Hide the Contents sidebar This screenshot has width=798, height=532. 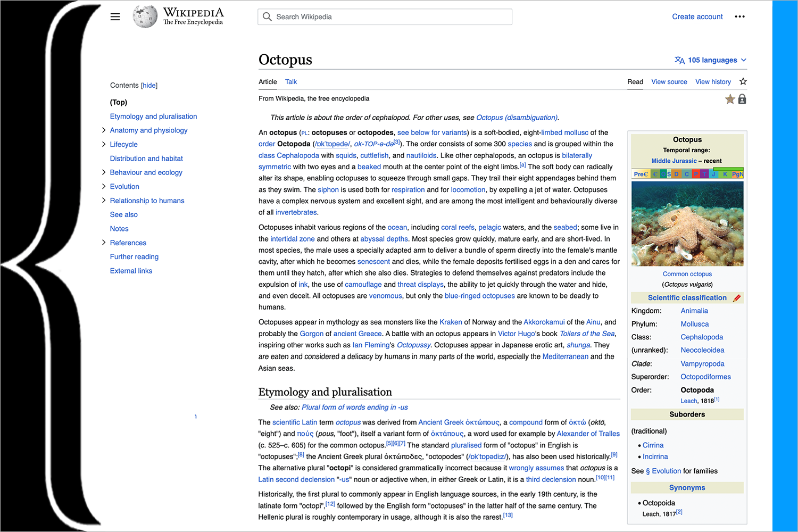149,85
